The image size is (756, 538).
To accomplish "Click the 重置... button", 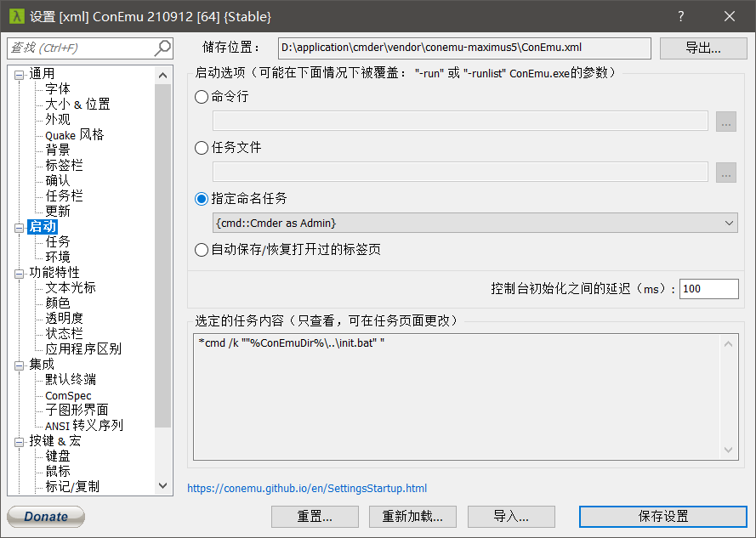I will tap(315, 517).
